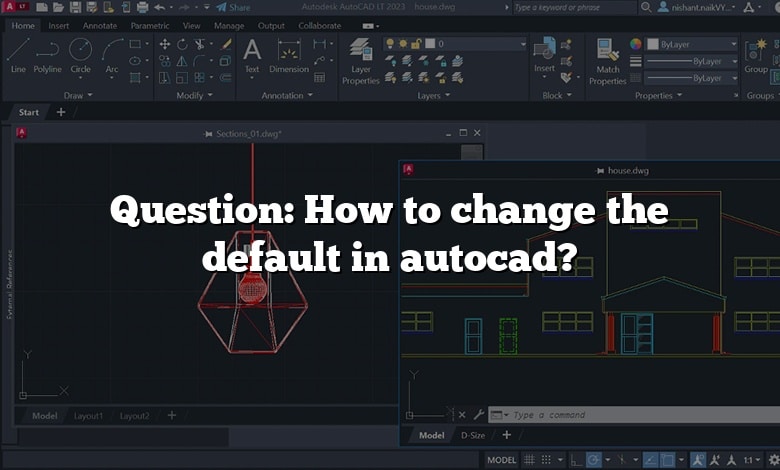
Task: Open the Layout1 tab in Sections_01.dwg
Action: [88, 416]
